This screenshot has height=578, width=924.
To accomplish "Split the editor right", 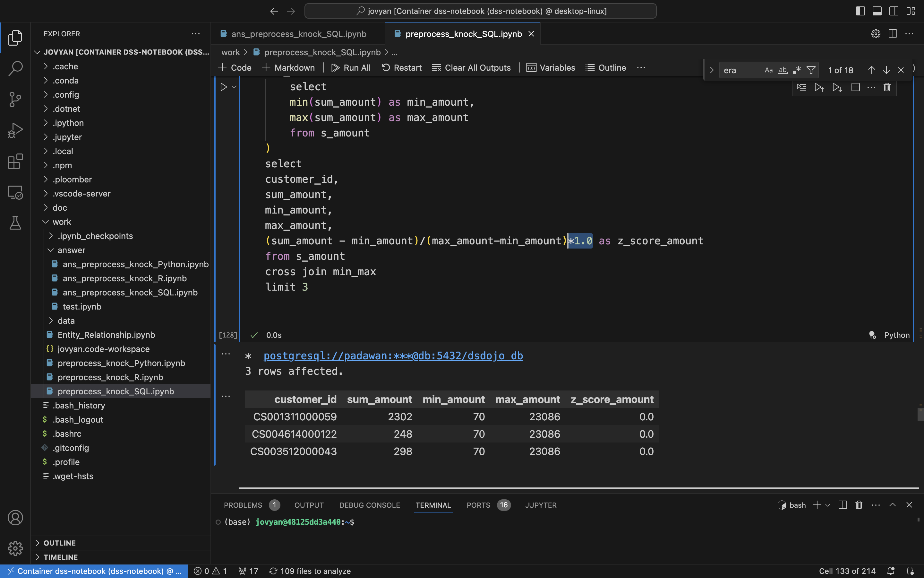I will [x=893, y=34].
